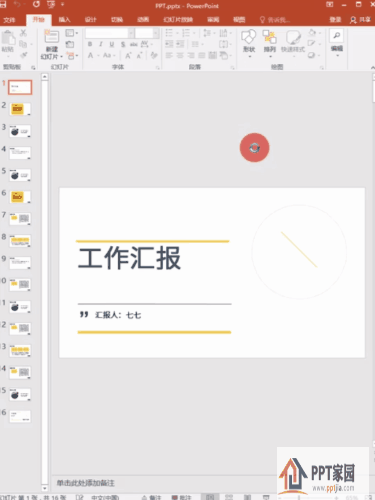Image resolution: width=375 pixels, height=500 pixels.
Task: Click the New Slide icon
Action: (x=51, y=37)
